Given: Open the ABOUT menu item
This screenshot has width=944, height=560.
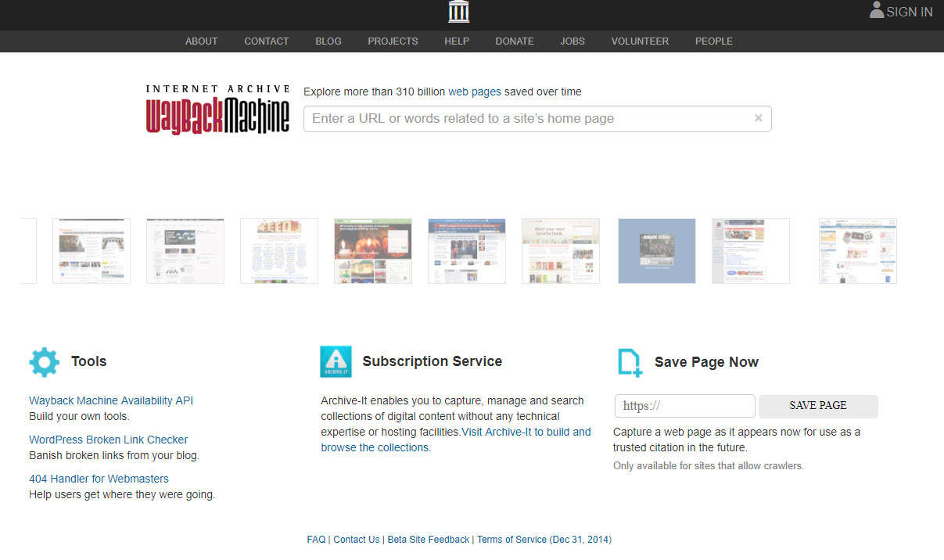Looking at the screenshot, I should [202, 41].
